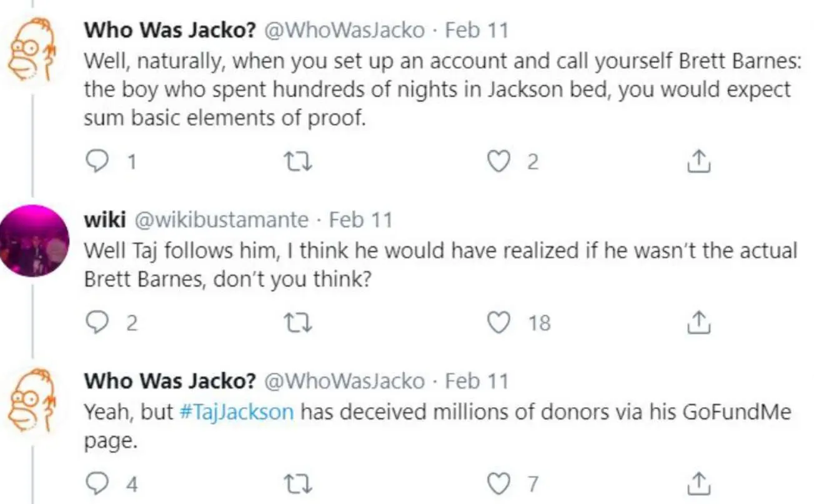Viewport: 814px width, 504px height.
Task: Share wiki's tweet about Brett Barnes
Action: click(x=698, y=323)
